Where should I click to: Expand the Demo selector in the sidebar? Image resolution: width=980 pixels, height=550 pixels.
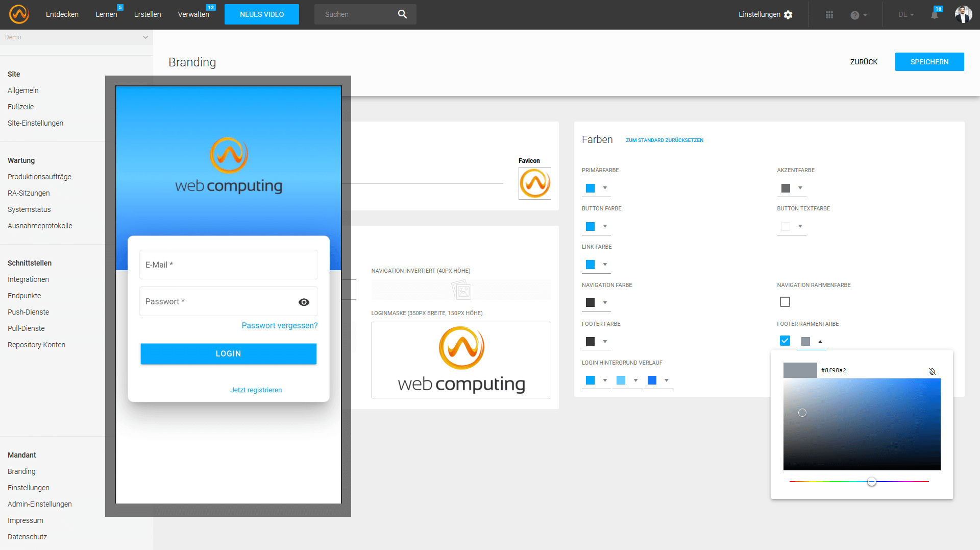77,37
